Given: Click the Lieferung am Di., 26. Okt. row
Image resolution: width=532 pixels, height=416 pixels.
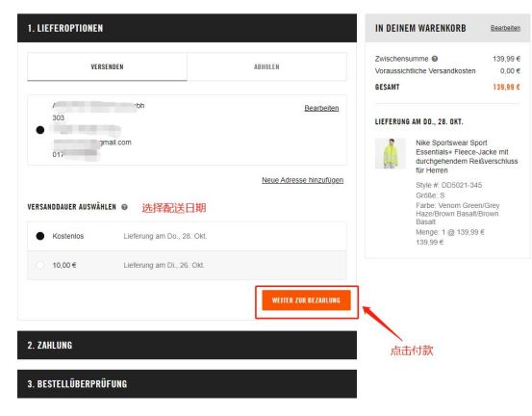Looking at the screenshot, I should pyautogui.click(x=187, y=265).
